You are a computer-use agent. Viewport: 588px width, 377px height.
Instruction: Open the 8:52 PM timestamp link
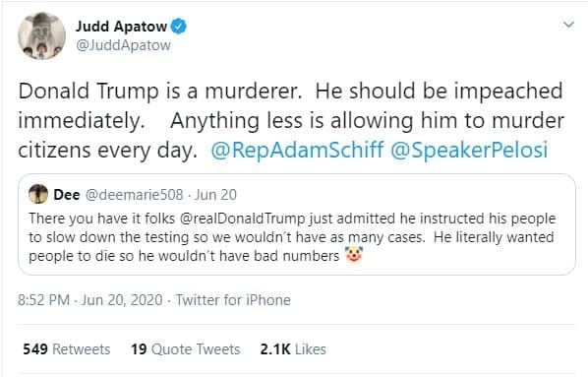tap(43, 300)
